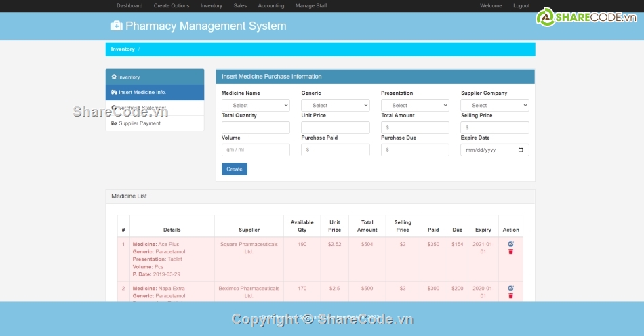This screenshot has height=336, width=644.
Task: Select Supplier Payment in the sidebar
Action: 140,123
